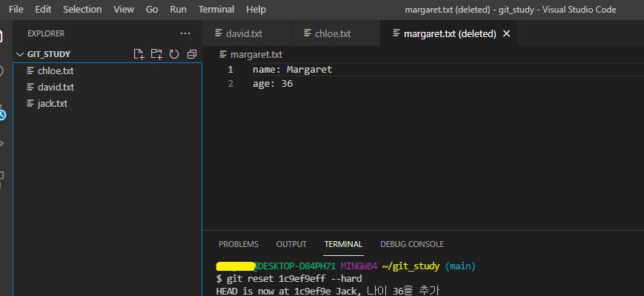
Task: Open the Selection menu
Action: pyautogui.click(x=82, y=9)
